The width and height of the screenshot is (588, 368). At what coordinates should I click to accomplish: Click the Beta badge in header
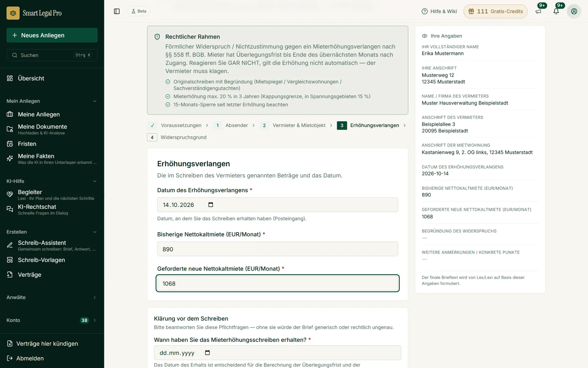coord(139,11)
